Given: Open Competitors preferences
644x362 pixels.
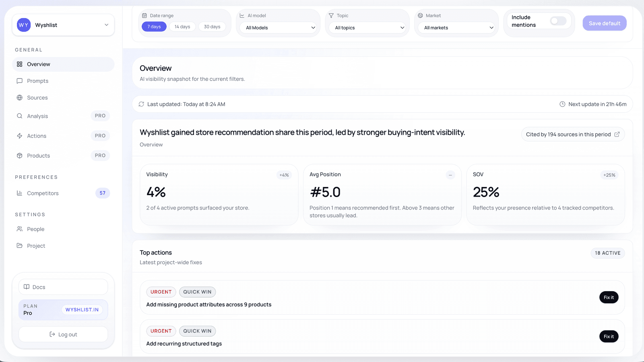Looking at the screenshot, I should tap(63, 193).
